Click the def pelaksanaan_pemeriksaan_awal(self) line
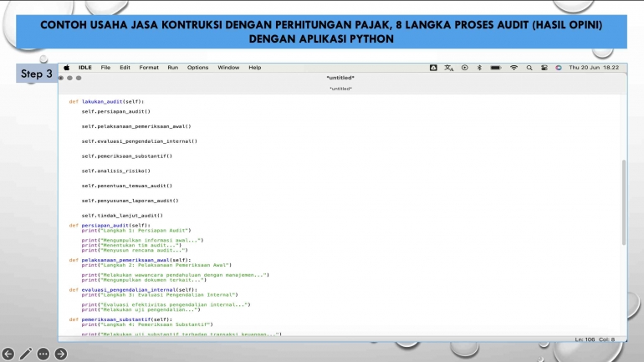Screen dimensions: 644x362 click(x=130, y=260)
